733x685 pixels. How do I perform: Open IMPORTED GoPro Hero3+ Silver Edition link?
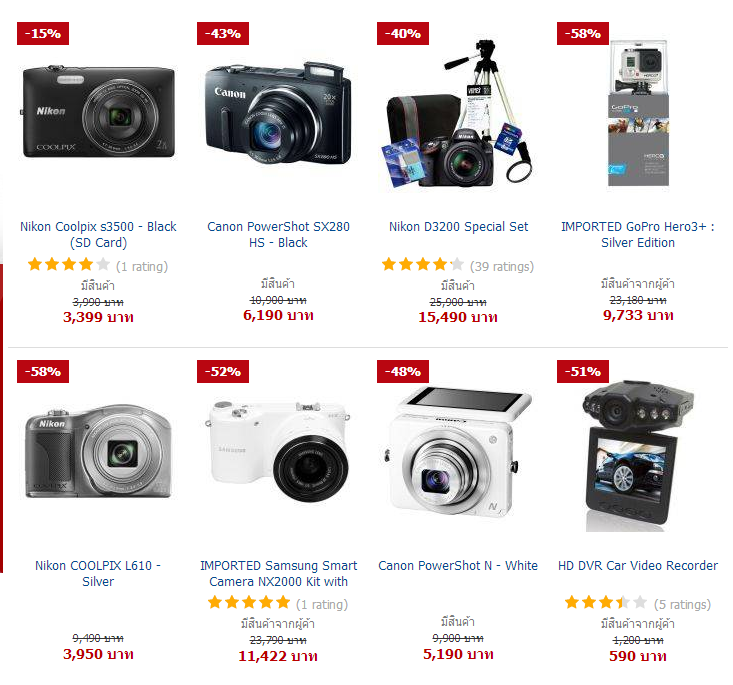click(638, 235)
